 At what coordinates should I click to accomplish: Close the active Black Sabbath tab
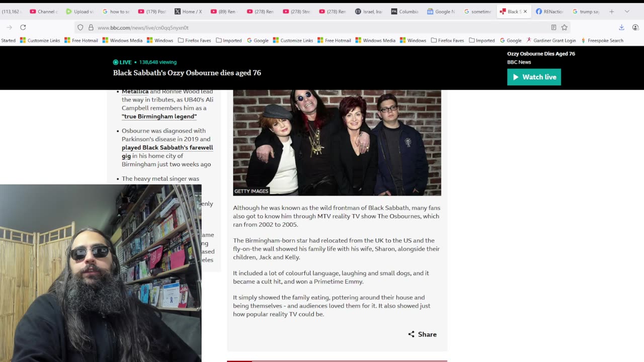(x=525, y=12)
